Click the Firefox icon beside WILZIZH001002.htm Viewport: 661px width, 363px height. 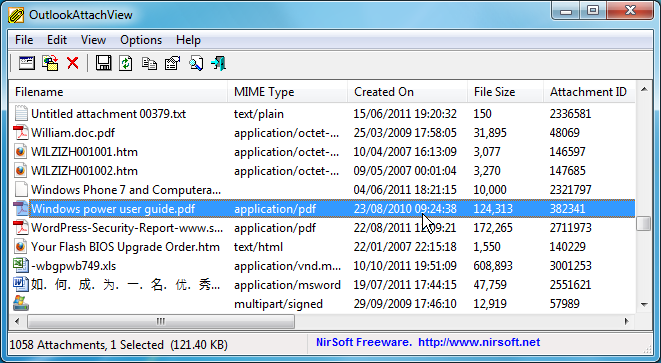(x=21, y=170)
